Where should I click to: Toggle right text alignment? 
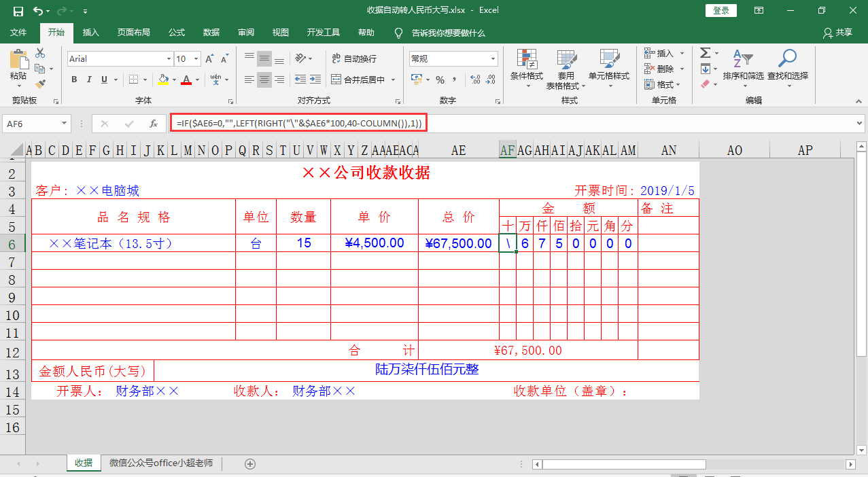pyautogui.click(x=279, y=79)
